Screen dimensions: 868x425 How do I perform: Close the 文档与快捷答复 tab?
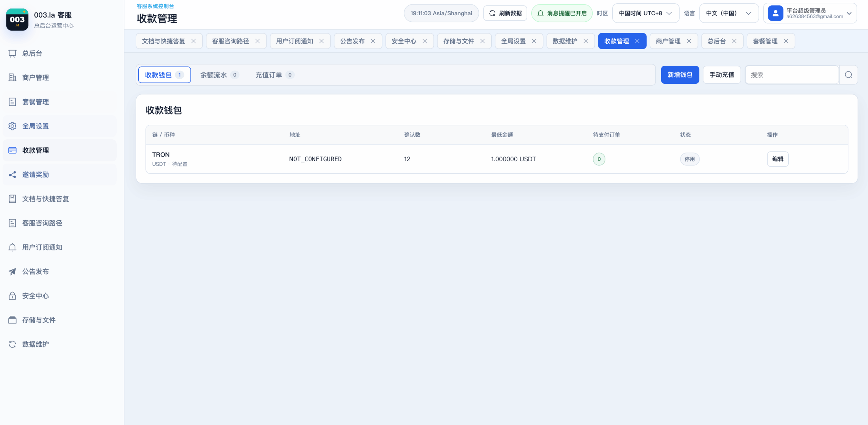[194, 41]
